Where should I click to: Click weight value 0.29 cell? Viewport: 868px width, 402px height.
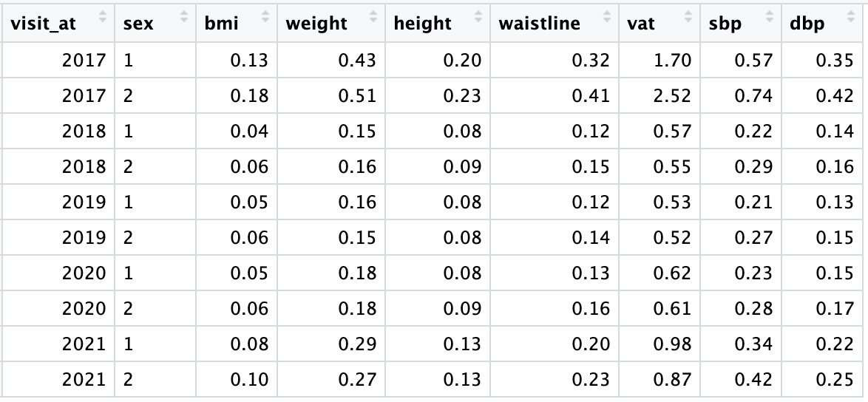click(x=331, y=344)
